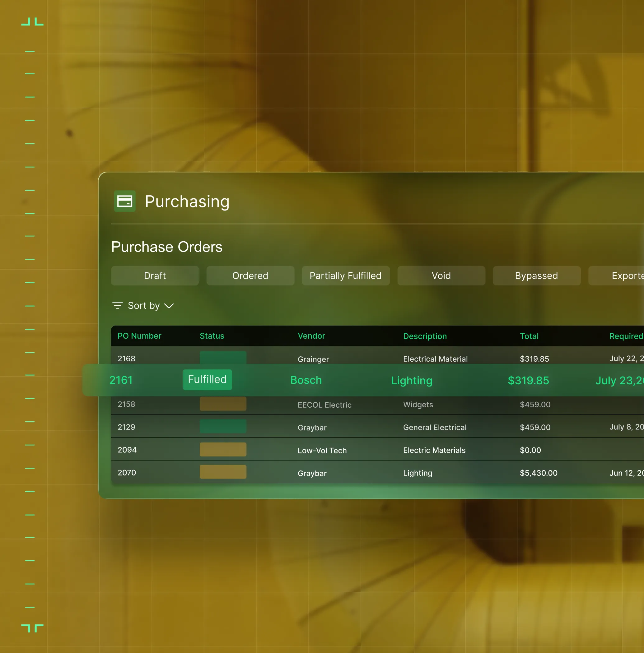Sort by Total column header
Screen dimensions: 644x653
point(529,336)
